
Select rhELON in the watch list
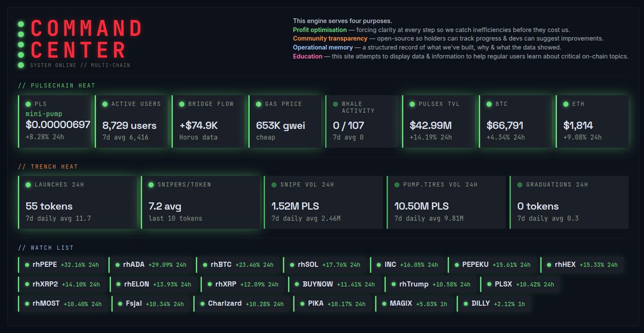point(153,284)
